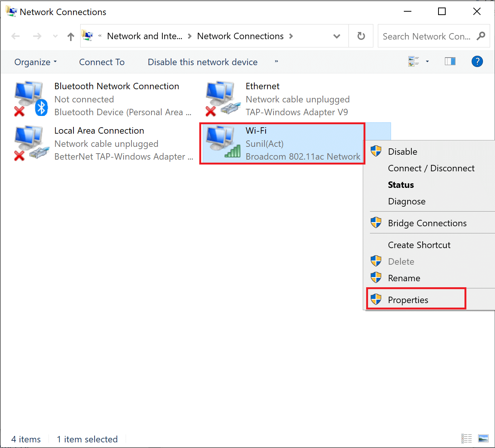
Task: Switch to large icons view in status bar
Action: [483, 438]
